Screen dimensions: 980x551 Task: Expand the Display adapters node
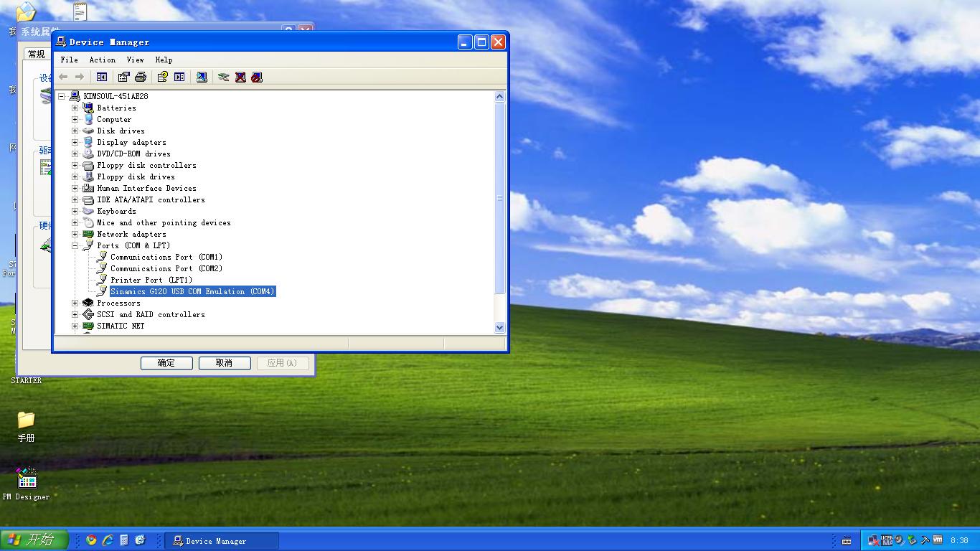tap(75, 142)
